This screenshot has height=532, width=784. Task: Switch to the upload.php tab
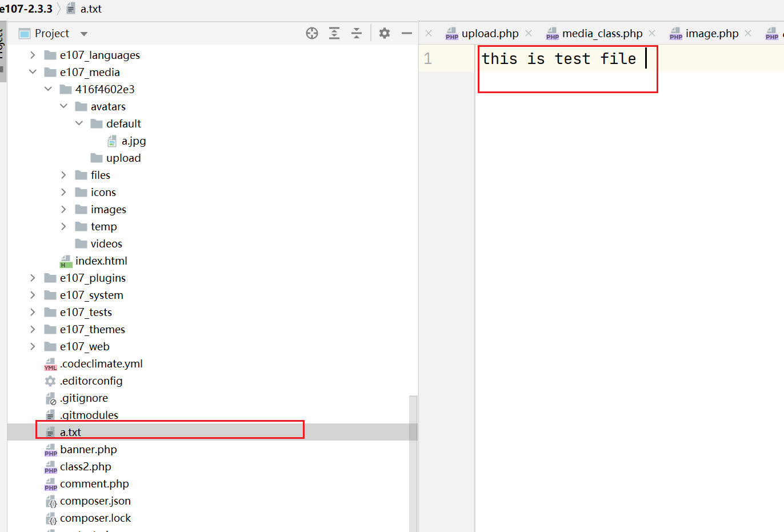tap(489, 34)
